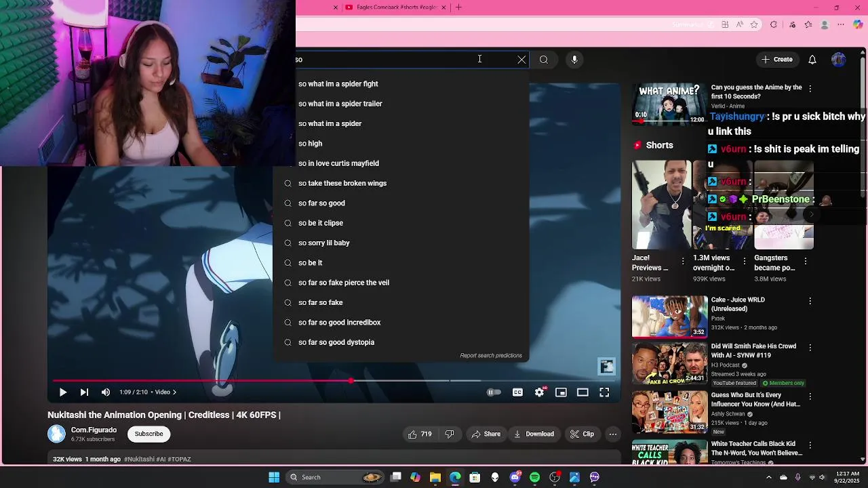Toggle theater mode
868x488 pixels.
tap(583, 392)
